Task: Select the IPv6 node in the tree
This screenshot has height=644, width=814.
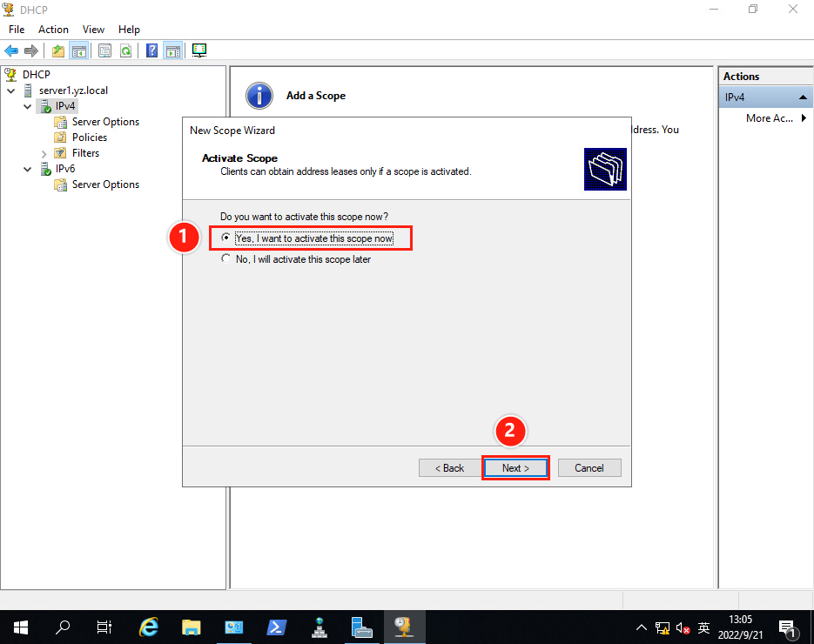Action: 65,169
